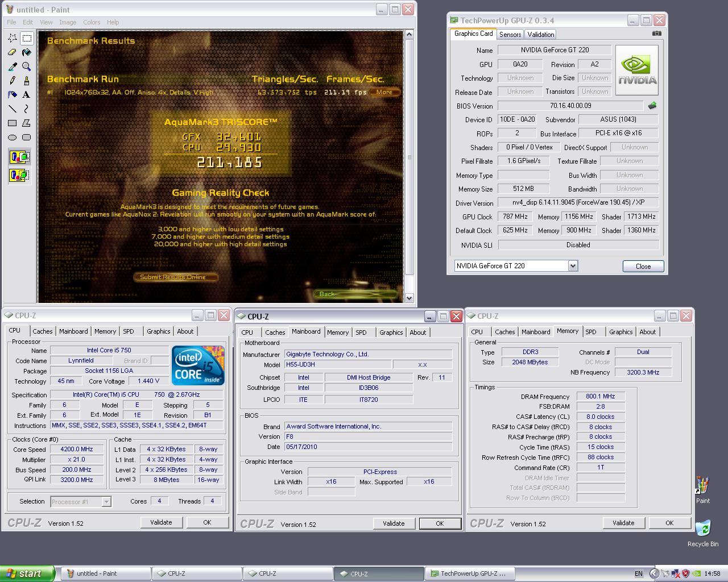Click the Start button on the taskbar

pos(27,573)
